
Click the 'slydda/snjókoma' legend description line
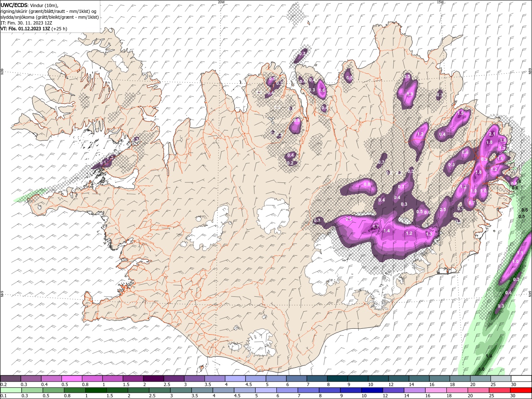tap(49, 17)
